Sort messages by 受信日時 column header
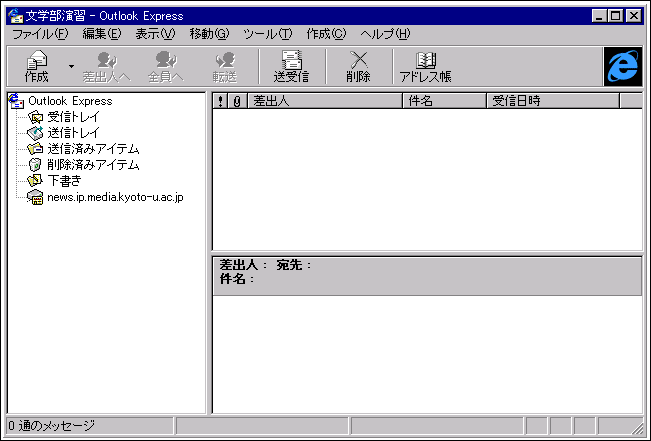Image resolution: width=651 pixels, height=441 pixels. tap(552, 101)
